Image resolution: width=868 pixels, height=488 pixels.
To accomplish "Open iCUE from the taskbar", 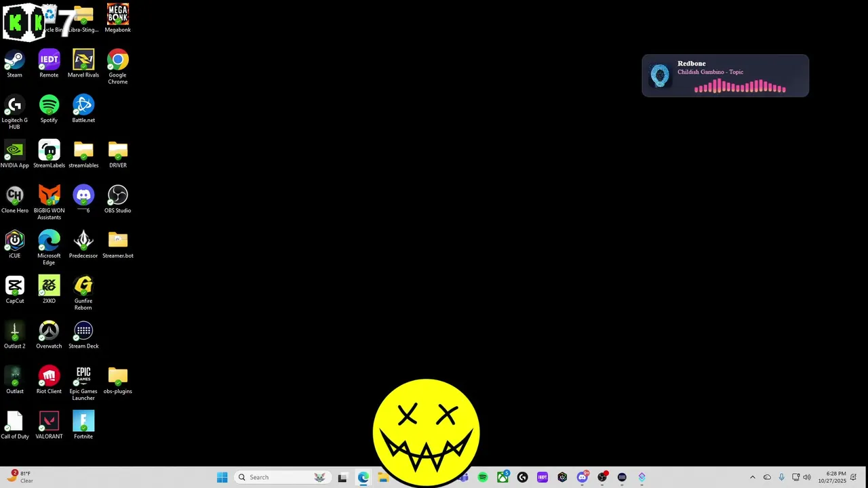I will (562, 477).
